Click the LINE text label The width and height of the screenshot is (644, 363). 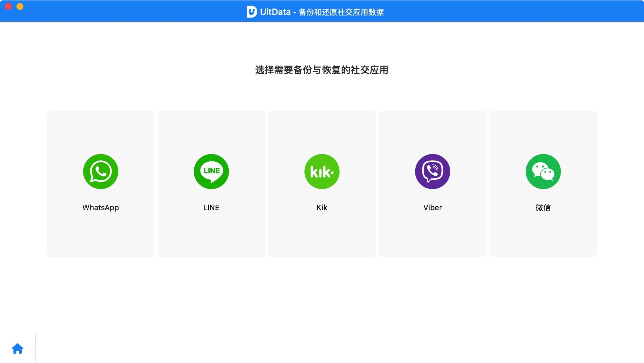click(211, 208)
